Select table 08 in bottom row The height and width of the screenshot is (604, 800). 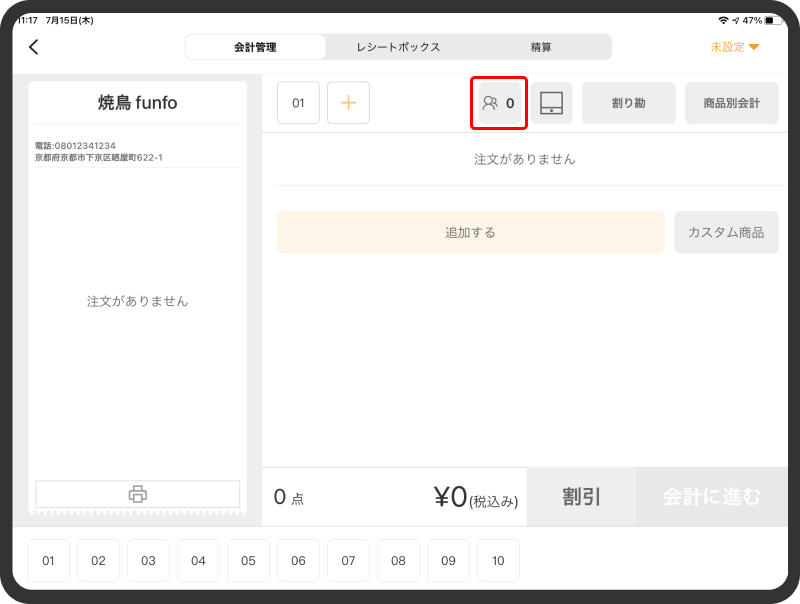tap(398, 561)
